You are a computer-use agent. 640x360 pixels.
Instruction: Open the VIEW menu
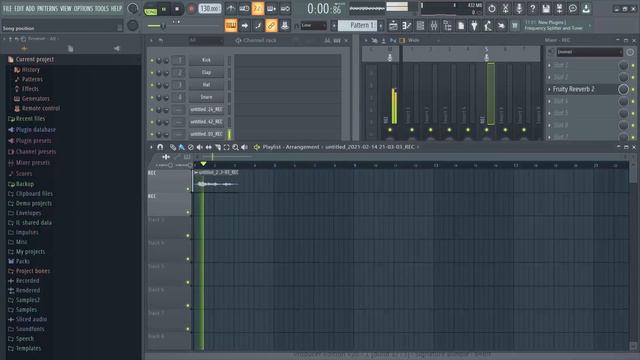[66, 8]
